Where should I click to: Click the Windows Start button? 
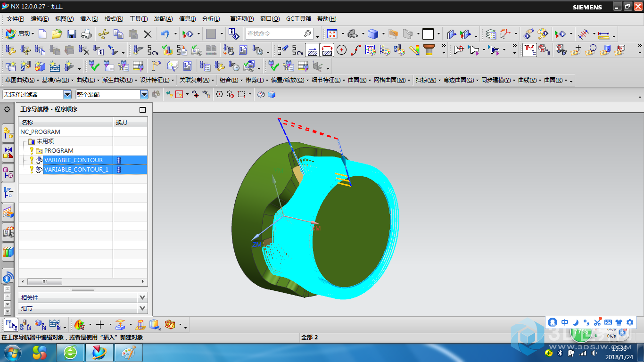tap(12, 352)
